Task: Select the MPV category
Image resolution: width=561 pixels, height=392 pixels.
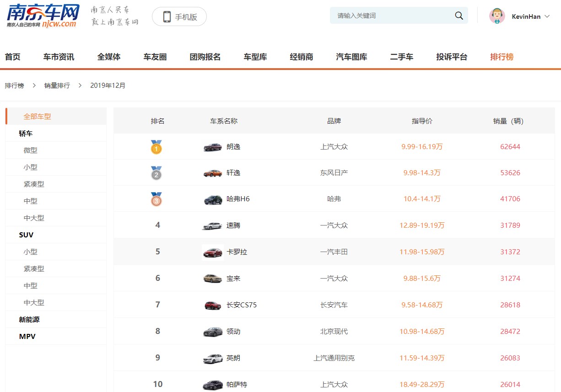Action: [27, 337]
